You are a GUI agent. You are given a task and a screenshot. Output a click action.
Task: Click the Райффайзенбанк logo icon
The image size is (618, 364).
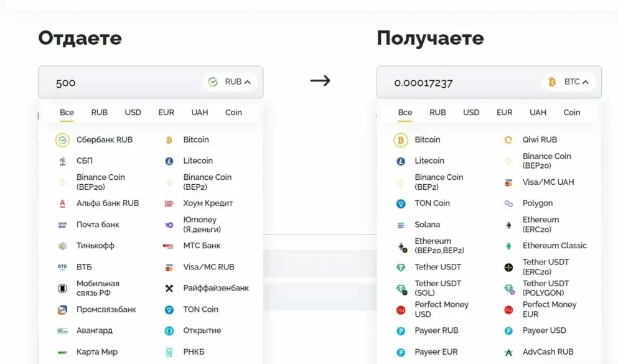[x=169, y=288]
